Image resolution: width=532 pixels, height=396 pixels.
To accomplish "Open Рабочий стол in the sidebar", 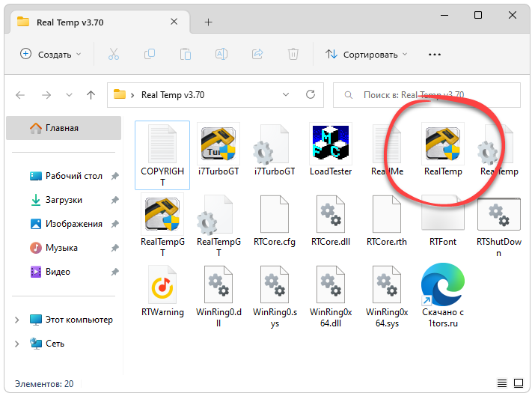I will click(x=66, y=176).
